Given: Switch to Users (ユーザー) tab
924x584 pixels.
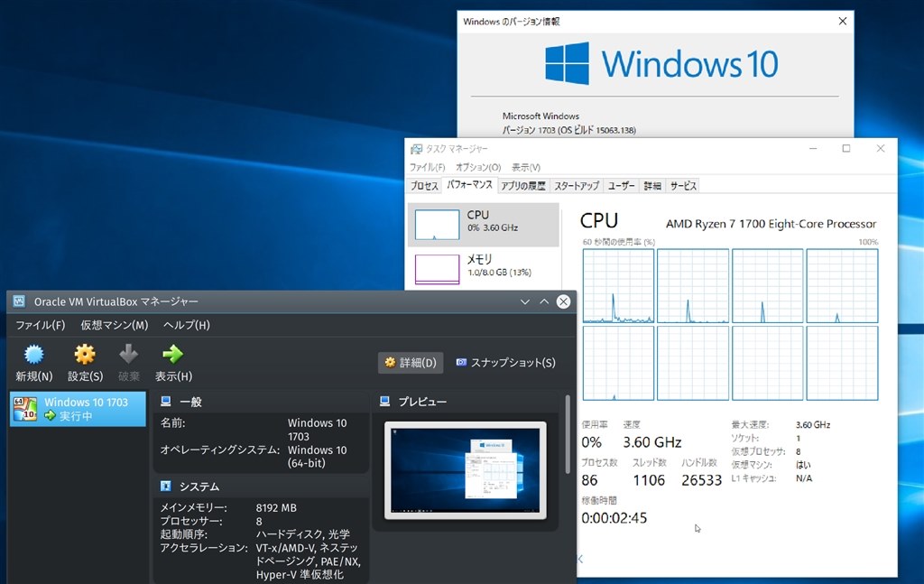Looking at the screenshot, I should [621, 186].
